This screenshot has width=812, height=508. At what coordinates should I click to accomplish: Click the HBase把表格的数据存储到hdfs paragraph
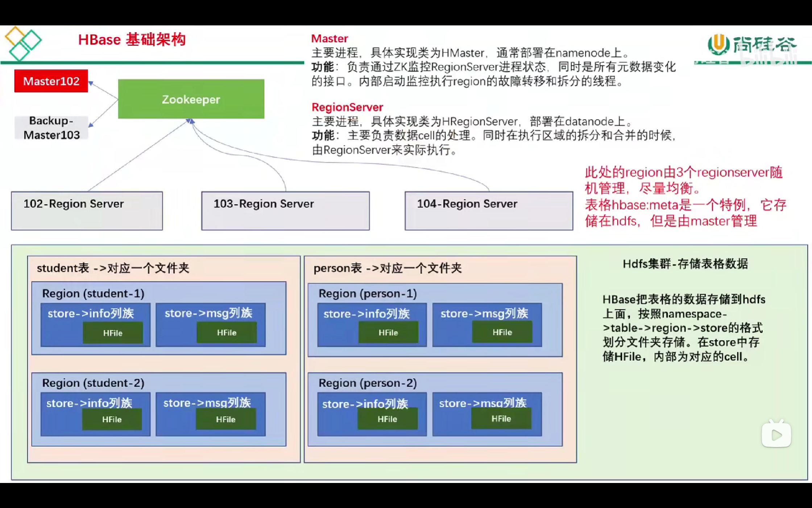click(x=684, y=328)
